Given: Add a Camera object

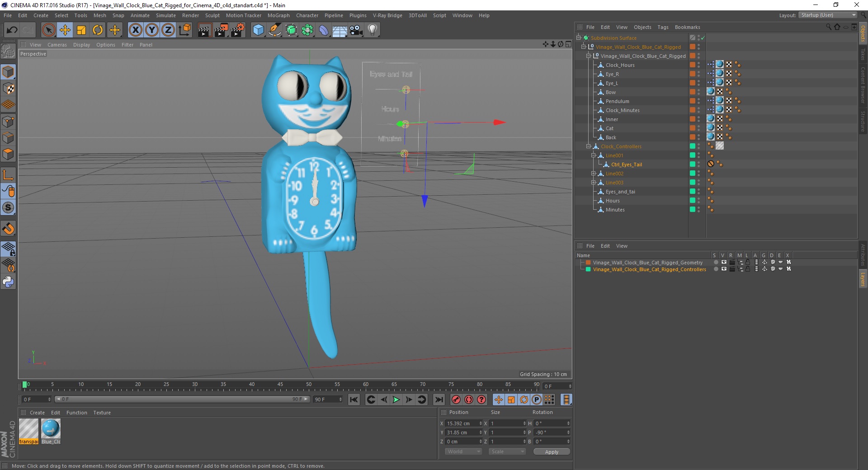Looking at the screenshot, I should coord(356,30).
